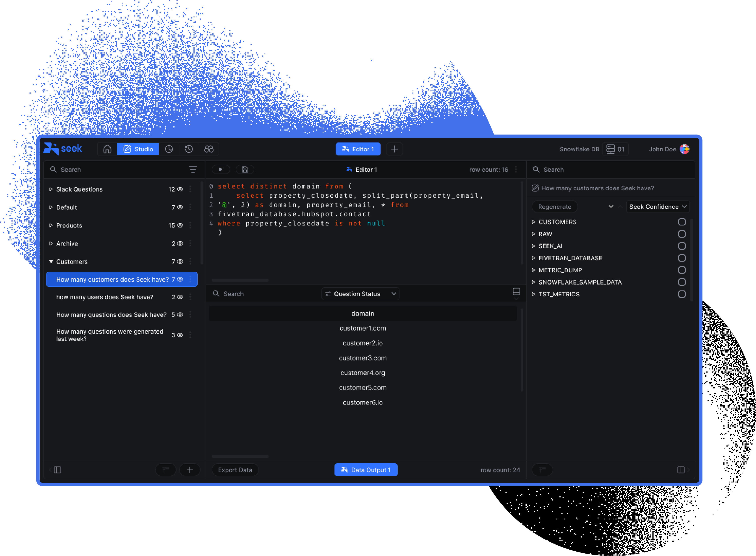
Task: Select the customer4.org result row
Action: pos(363,373)
